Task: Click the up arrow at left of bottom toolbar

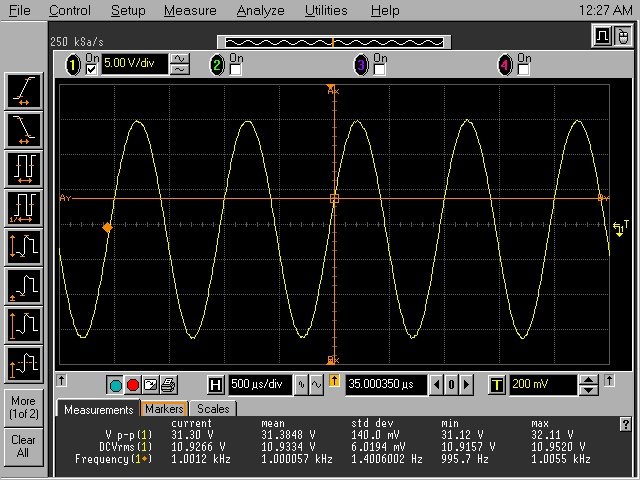Action: [x=61, y=380]
